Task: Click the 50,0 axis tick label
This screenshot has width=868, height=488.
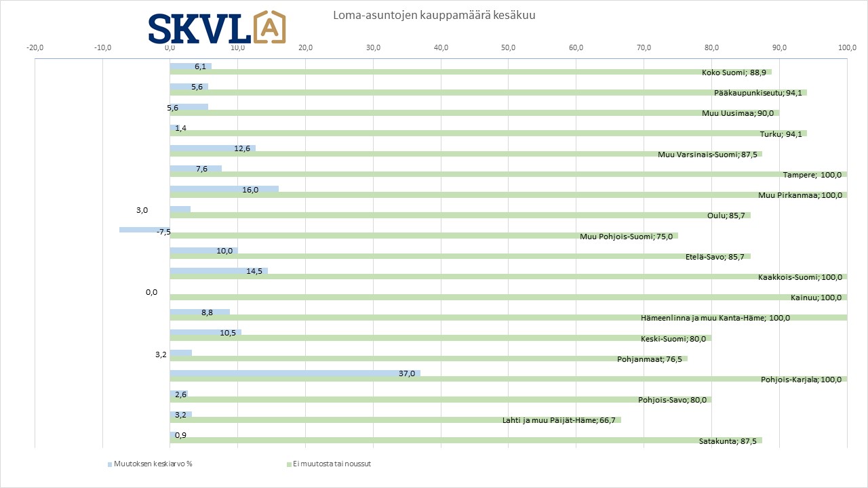Action: coord(509,47)
